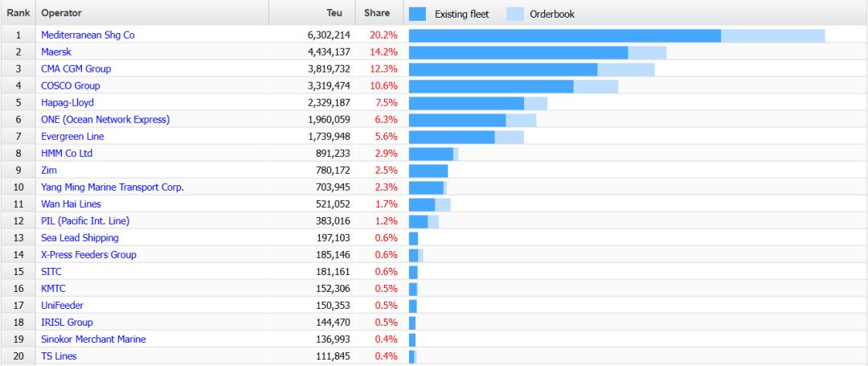868x366 pixels.
Task: Select the COSCO Group link
Action: pos(70,86)
